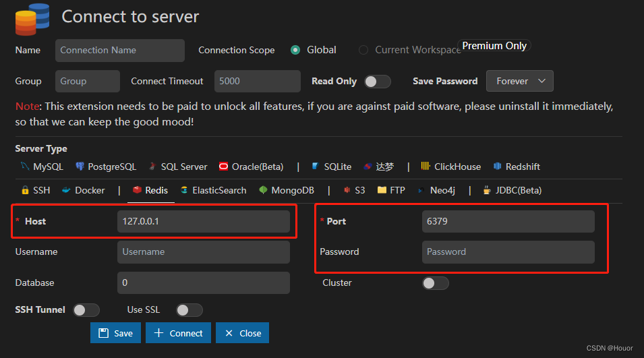Viewport: 644px width, 358px height.
Task: Click the Server Type heading
Action: coord(41,148)
